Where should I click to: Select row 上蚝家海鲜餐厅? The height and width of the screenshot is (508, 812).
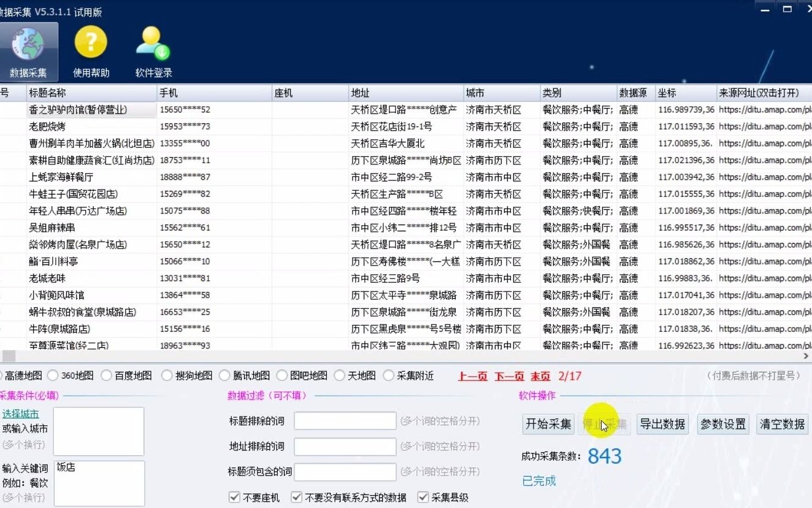[405, 177]
